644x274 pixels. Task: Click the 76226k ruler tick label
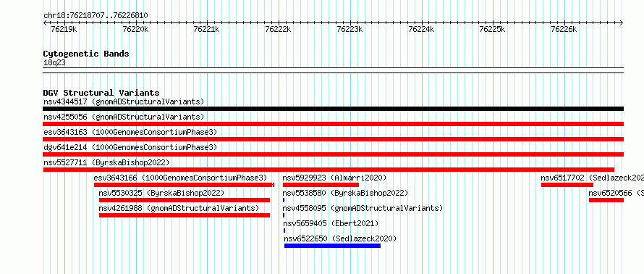pos(564,29)
